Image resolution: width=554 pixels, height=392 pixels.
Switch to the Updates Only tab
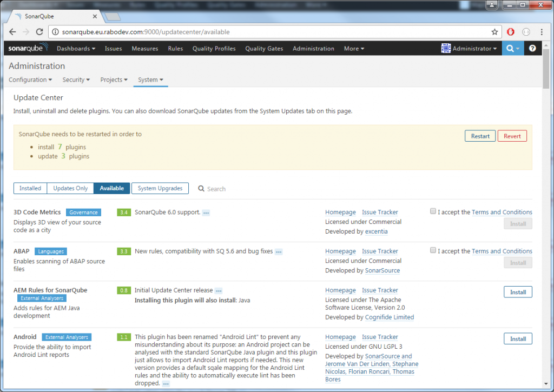(70, 188)
